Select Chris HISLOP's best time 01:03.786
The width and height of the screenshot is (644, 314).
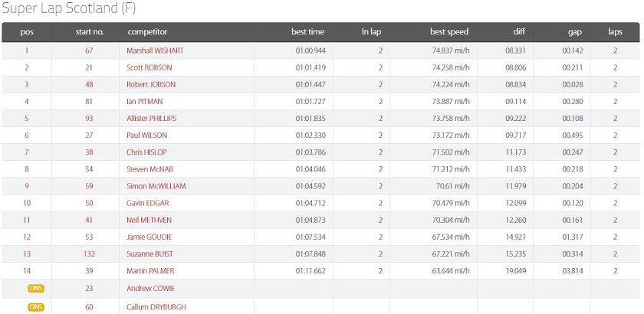click(x=310, y=152)
